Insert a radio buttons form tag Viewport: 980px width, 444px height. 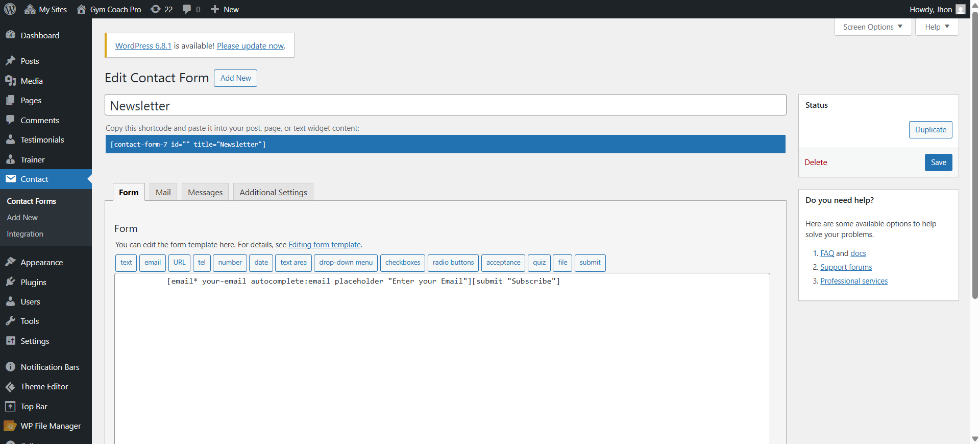453,263
